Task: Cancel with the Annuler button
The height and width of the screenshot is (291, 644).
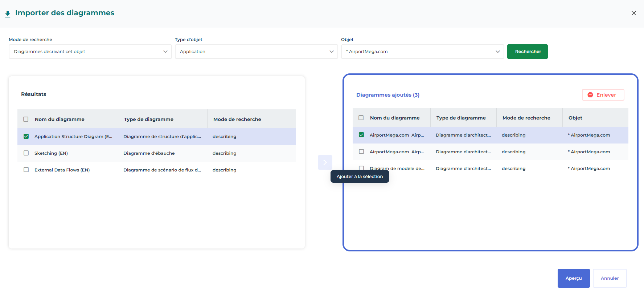Action: click(610, 278)
